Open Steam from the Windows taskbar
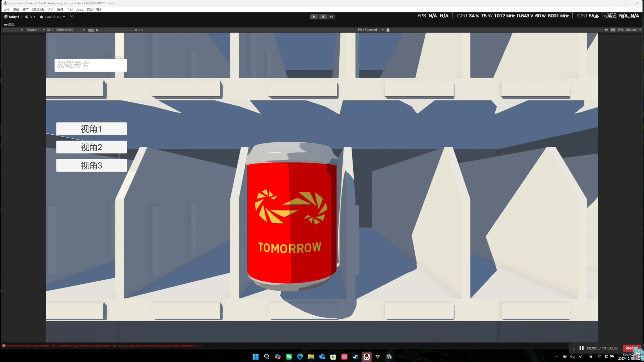Viewport: 644px width, 362px height. (355, 357)
